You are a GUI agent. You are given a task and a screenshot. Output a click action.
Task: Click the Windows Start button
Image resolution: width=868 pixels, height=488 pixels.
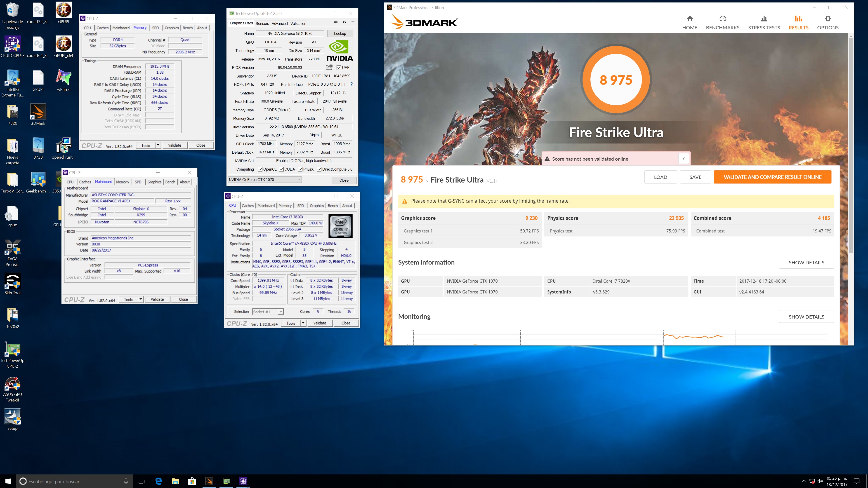click(8, 481)
